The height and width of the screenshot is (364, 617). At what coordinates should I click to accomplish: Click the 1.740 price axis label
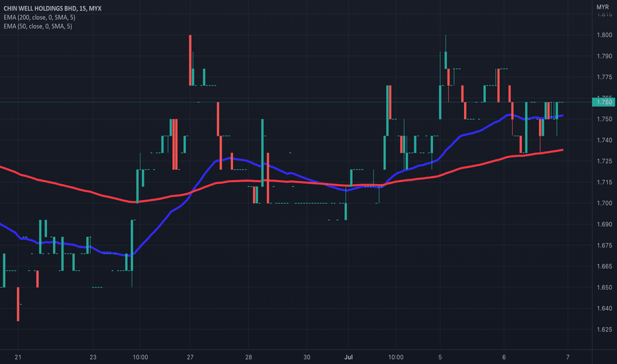(604, 140)
